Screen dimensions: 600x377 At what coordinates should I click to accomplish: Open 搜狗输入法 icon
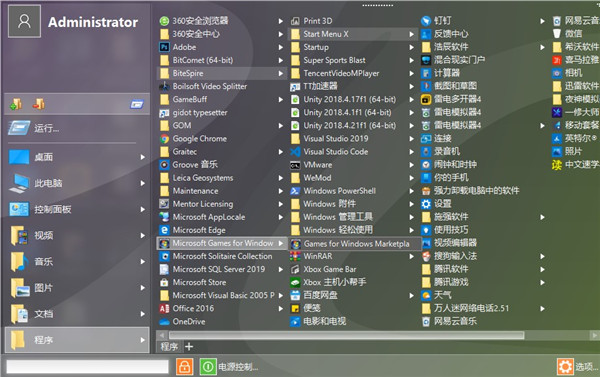[x=426, y=256]
